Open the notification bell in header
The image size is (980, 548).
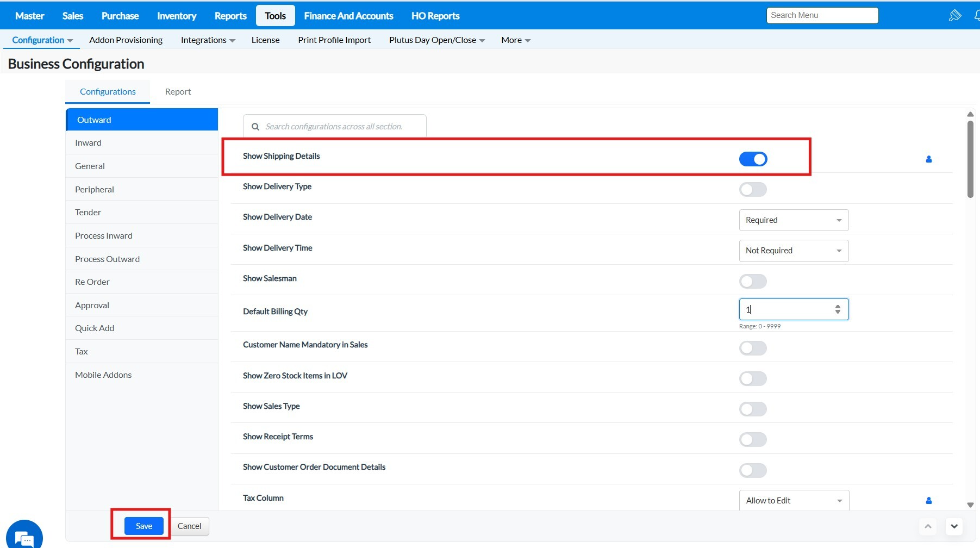[x=976, y=15]
